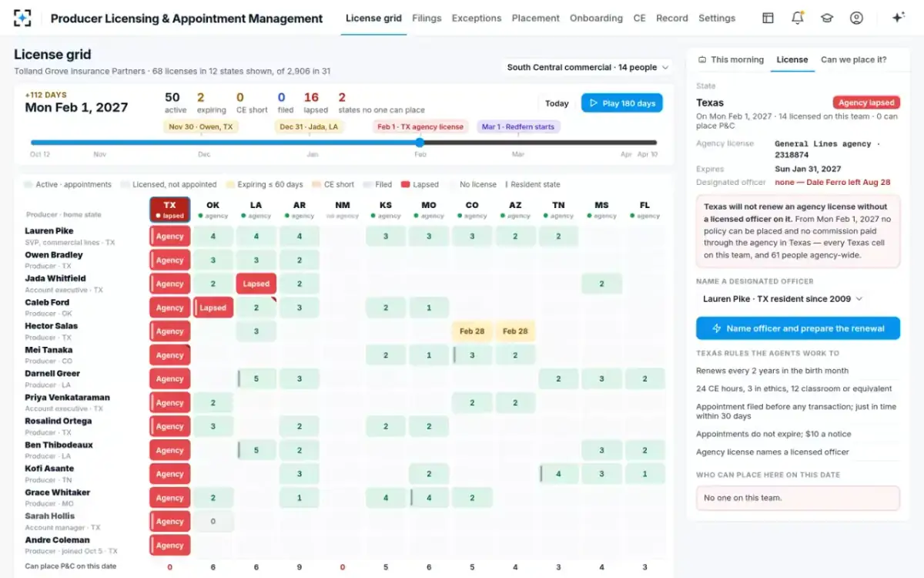The image size is (924, 578).
Task: Click Grace Whitaker's KS cell showing 4
Action: click(386, 498)
